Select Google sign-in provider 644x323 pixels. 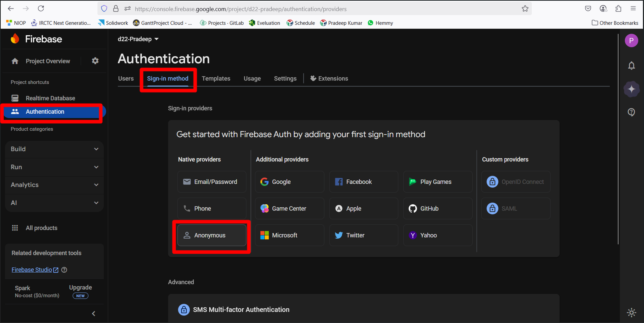coord(289,182)
